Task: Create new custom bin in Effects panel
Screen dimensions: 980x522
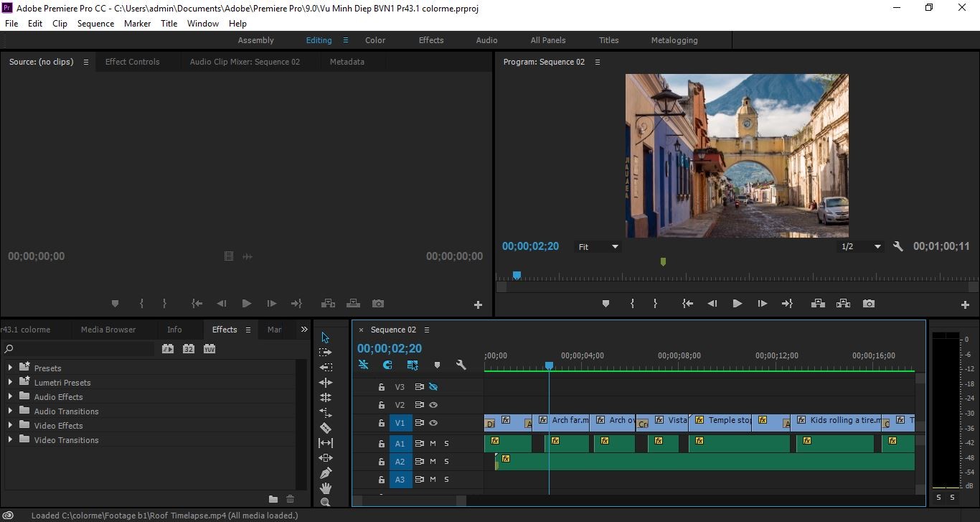Action: point(273,499)
